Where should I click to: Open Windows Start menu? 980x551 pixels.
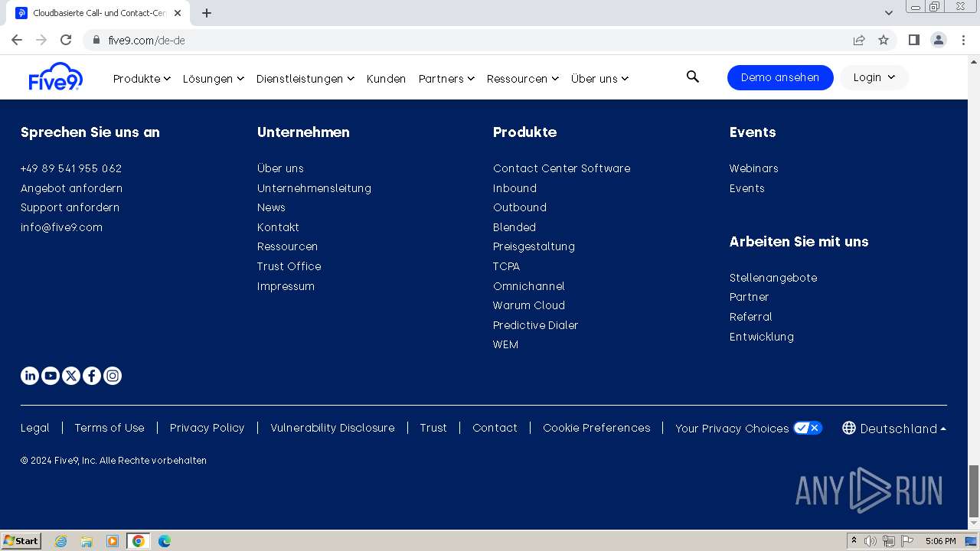[21, 541]
